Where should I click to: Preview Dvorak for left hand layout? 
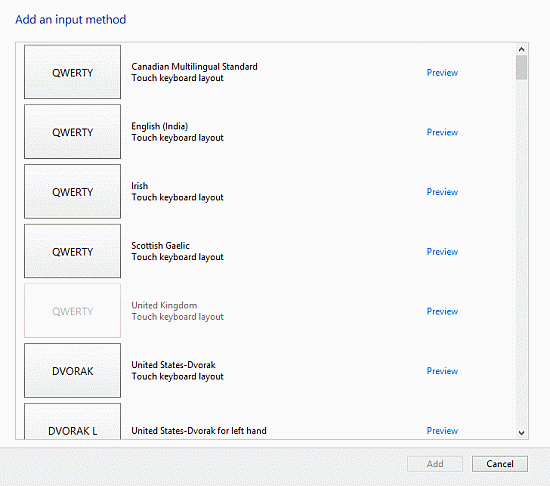click(442, 431)
